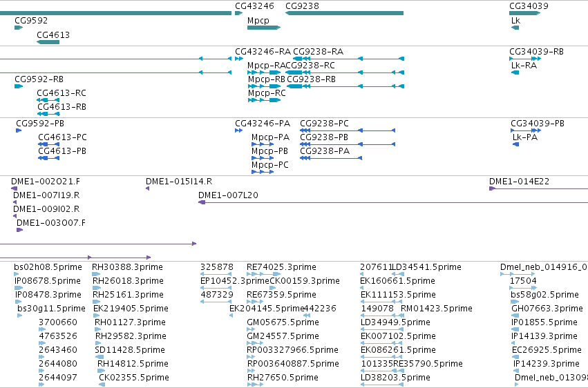This screenshot has width=588, height=388.
Task: Select transcript CG4613-RB
Action: [x=61, y=107]
